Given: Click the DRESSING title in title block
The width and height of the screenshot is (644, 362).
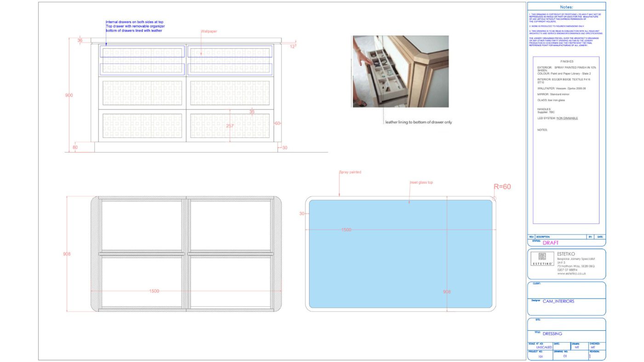Looking at the screenshot, I should pyautogui.click(x=552, y=333).
